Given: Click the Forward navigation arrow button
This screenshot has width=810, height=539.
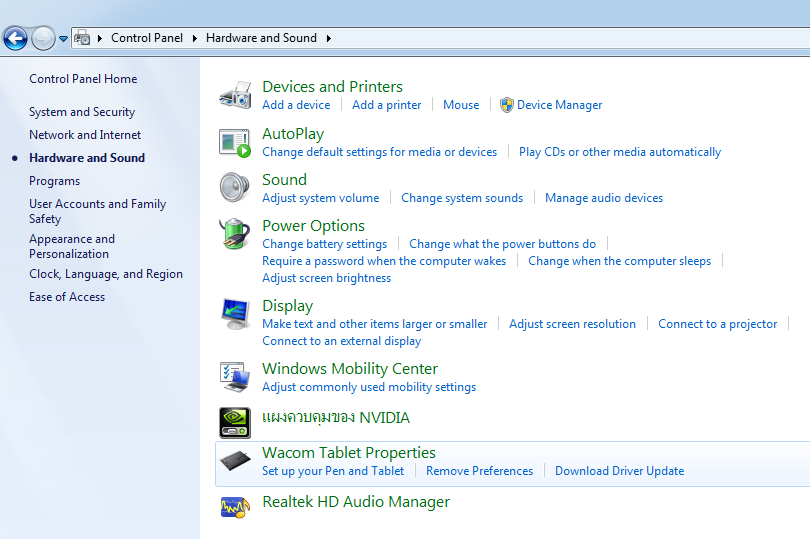Looking at the screenshot, I should (43, 38).
